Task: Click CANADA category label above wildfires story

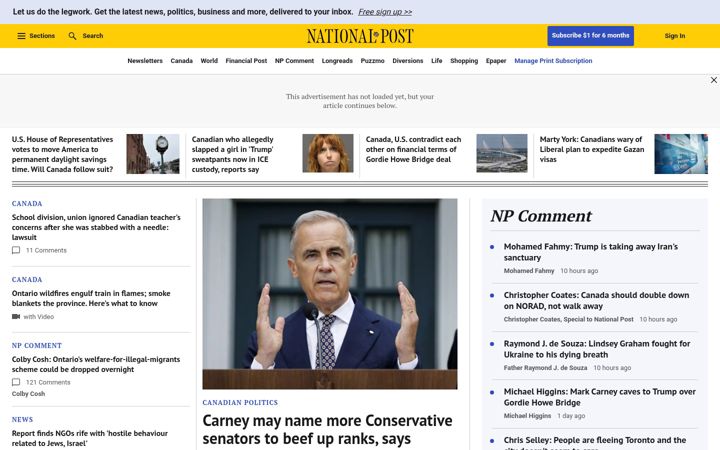Action: [27, 280]
